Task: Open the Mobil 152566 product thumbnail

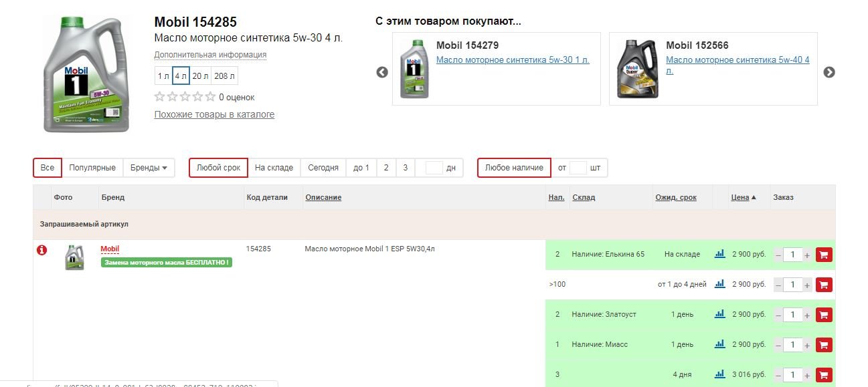Action: pos(637,69)
